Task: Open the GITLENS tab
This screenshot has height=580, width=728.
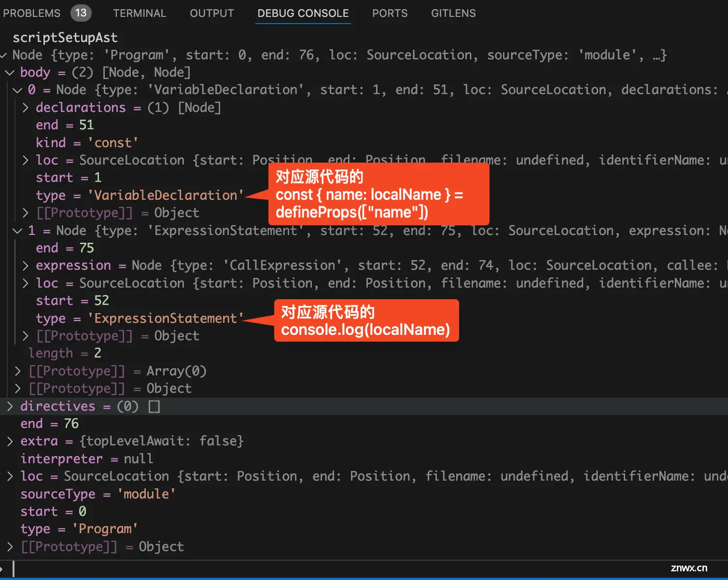Action: pyautogui.click(x=453, y=13)
